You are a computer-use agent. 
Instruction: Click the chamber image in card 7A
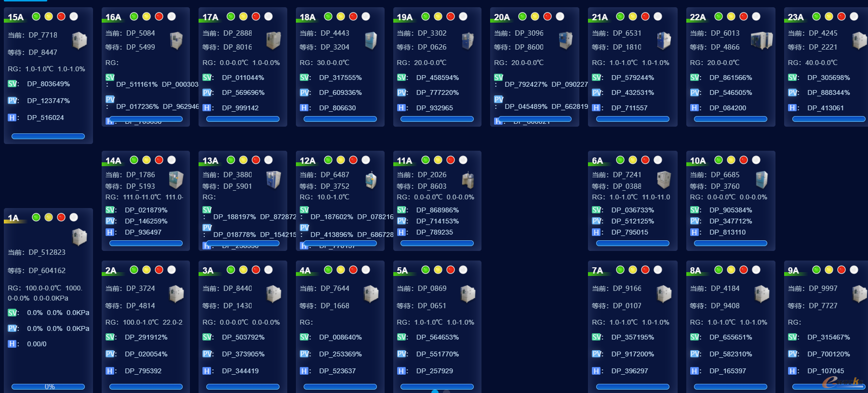pos(664,294)
